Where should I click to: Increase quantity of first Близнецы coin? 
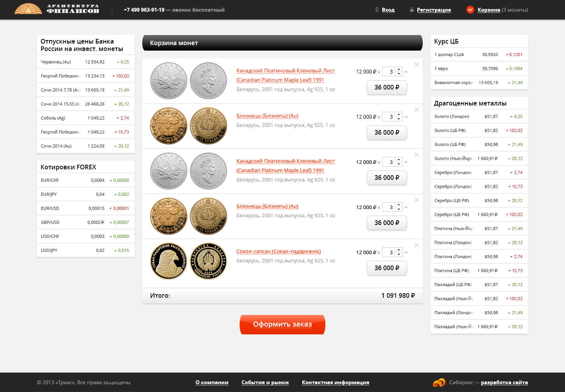coord(399,115)
